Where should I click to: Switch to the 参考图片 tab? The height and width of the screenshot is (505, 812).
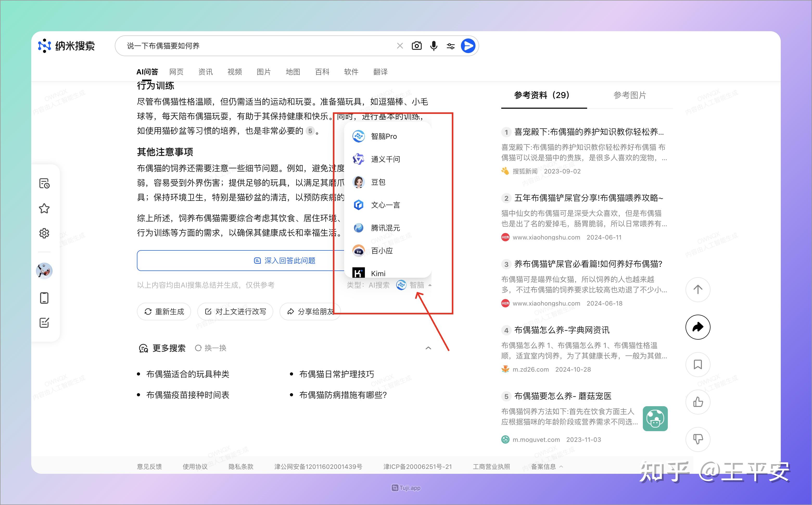(630, 95)
